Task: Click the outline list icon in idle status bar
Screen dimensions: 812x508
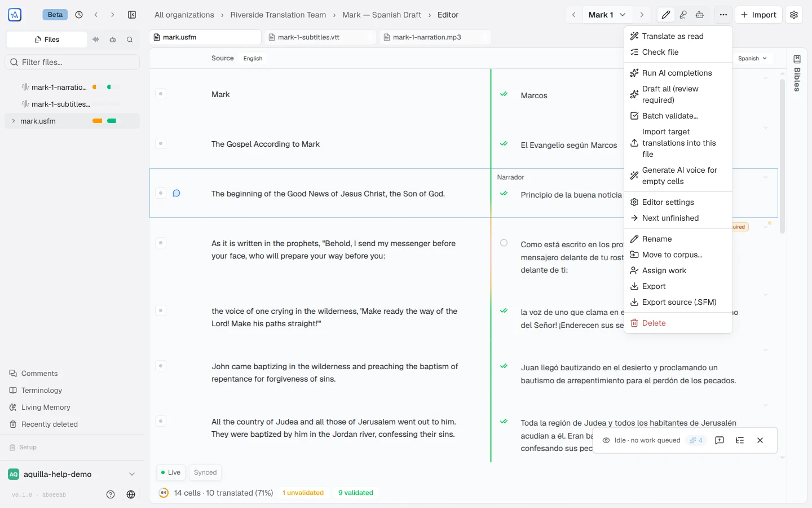Action: 740,440
